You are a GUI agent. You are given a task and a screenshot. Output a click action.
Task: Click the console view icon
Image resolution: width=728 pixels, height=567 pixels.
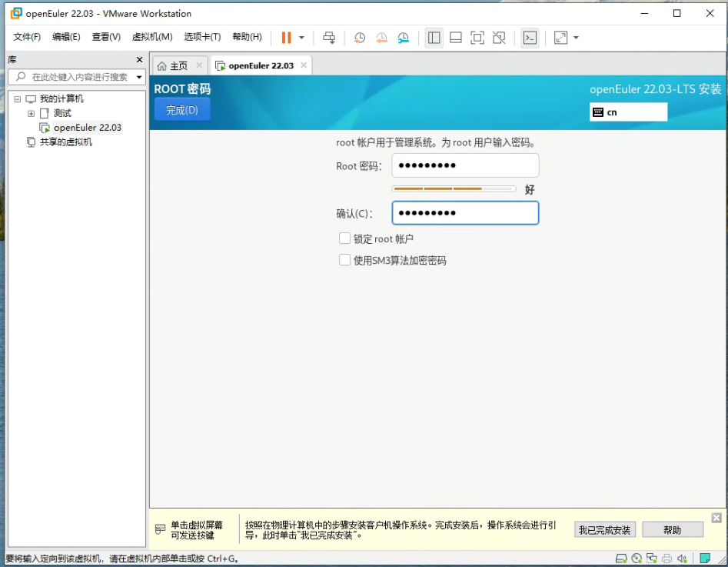pos(530,38)
